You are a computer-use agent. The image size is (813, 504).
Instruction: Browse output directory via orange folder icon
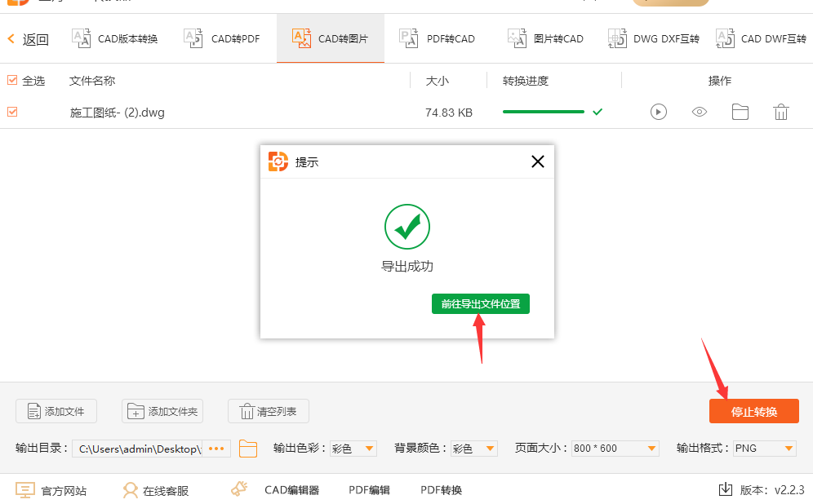click(x=248, y=449)
